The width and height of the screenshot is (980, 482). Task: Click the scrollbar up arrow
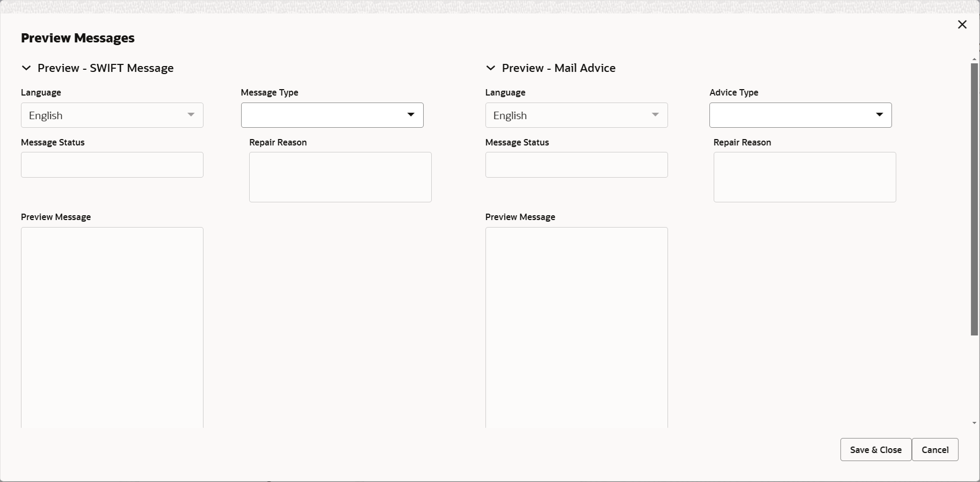pos(974,60)
